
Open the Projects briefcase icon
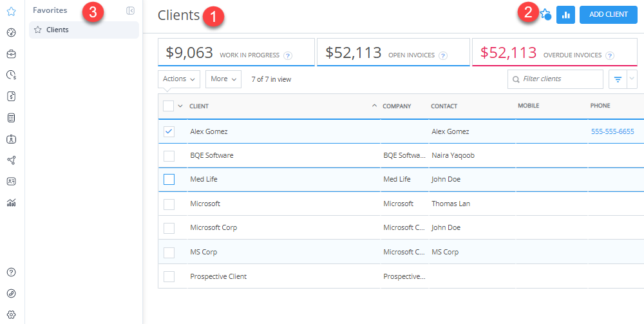[12, 54]
